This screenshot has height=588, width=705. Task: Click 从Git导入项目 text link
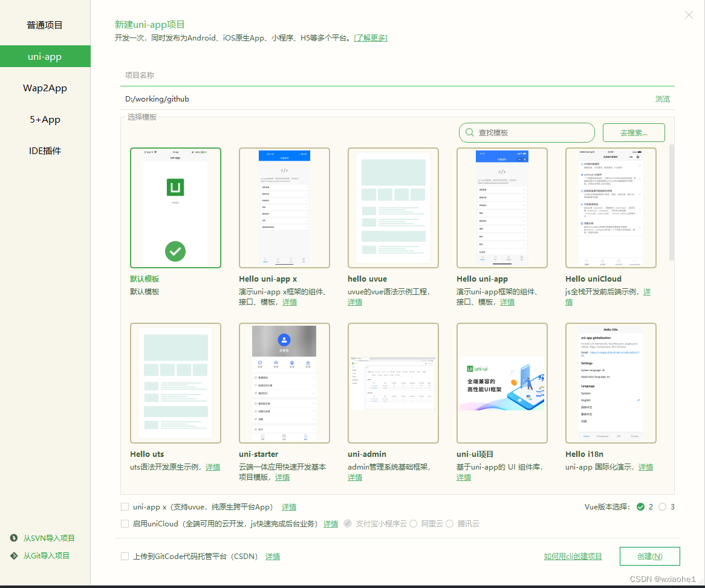[x=47, y=555]
